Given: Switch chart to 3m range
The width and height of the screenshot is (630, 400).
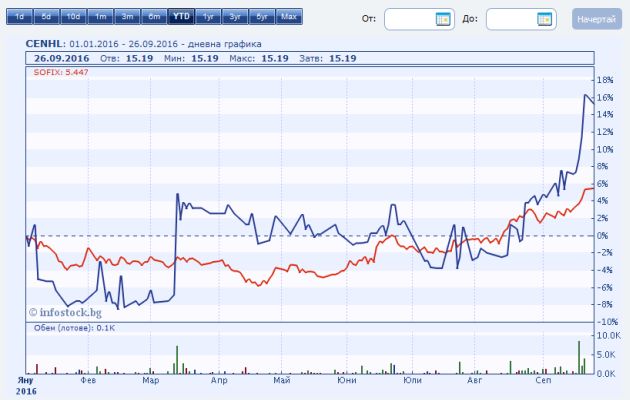Looking at the screenshot, I should [x=127, y=17].
